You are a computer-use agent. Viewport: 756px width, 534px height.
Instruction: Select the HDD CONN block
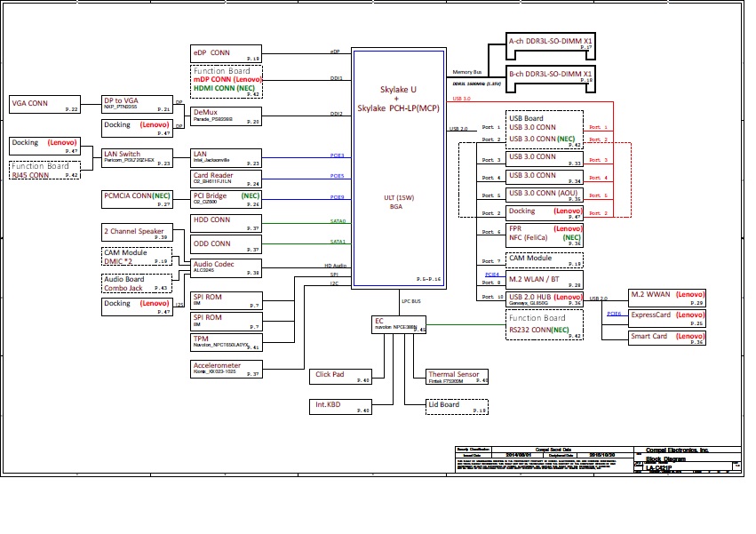pos(226,222)
